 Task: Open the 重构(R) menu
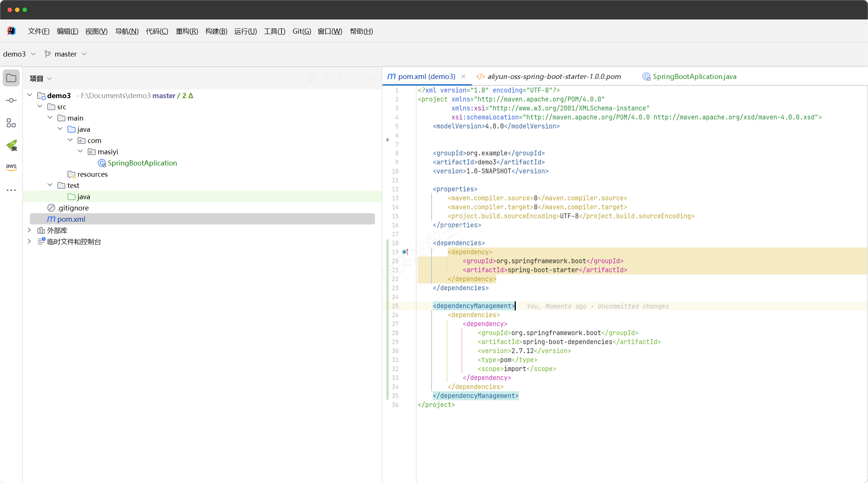[x=187, y=31]
